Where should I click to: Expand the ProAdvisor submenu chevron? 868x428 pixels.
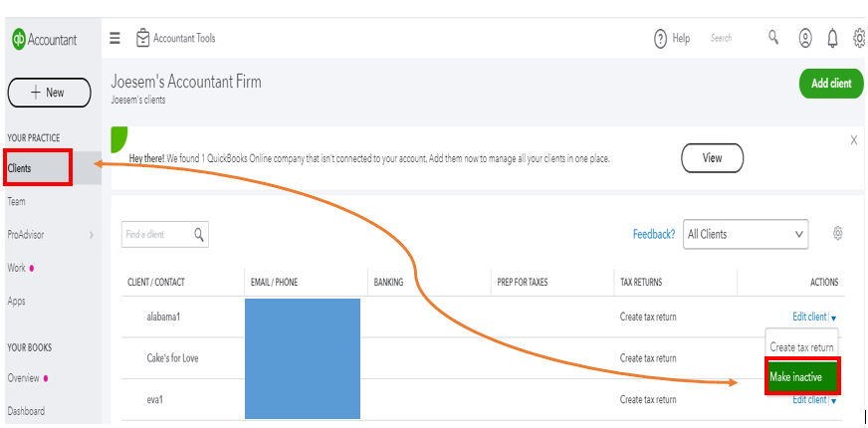92,235
